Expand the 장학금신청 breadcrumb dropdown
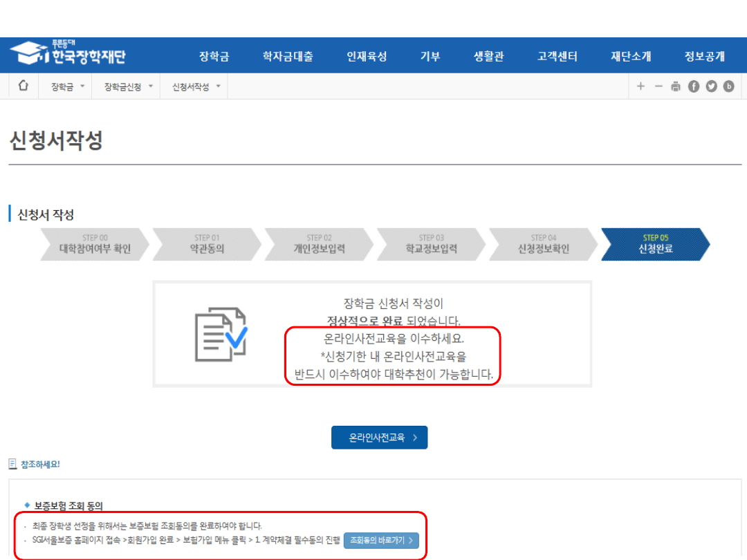Image resolution: width=747 pixels, height=560 pixels. pyautogui.click(x=128, y=86)
